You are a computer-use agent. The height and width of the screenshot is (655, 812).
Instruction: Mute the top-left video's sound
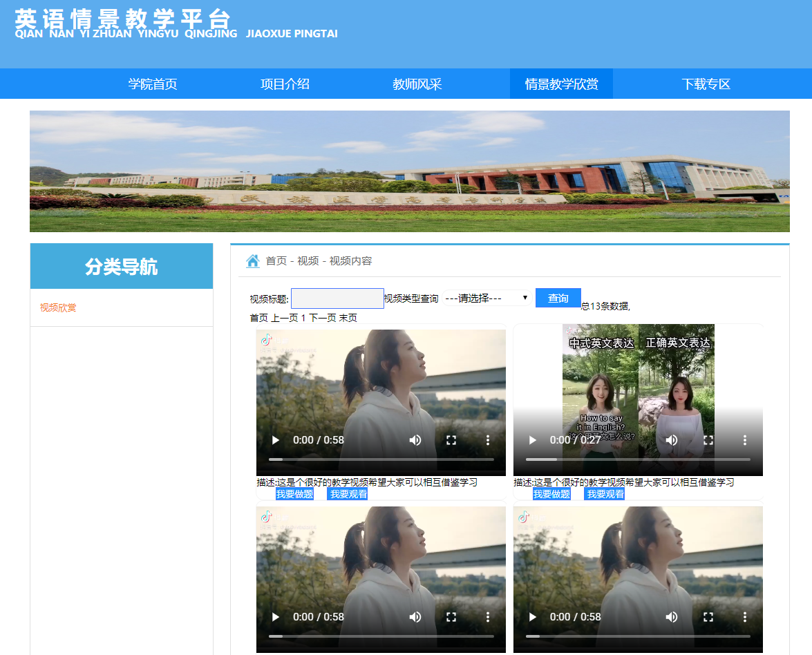coord(415,440)
